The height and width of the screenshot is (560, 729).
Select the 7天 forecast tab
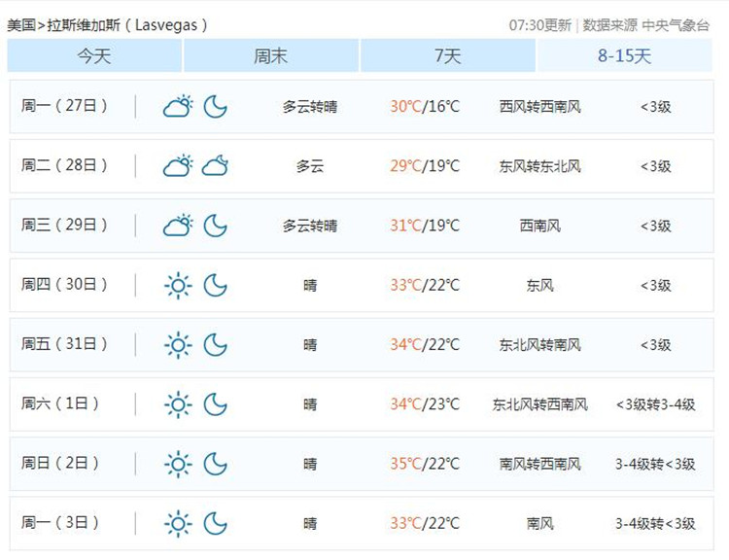pyautogui.click(x=448, y=55)
